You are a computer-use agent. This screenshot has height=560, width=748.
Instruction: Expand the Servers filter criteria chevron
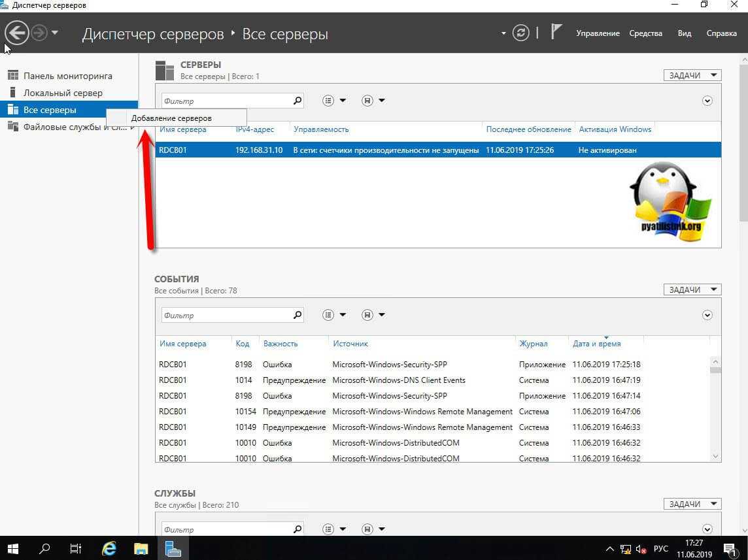pos(707,101)
